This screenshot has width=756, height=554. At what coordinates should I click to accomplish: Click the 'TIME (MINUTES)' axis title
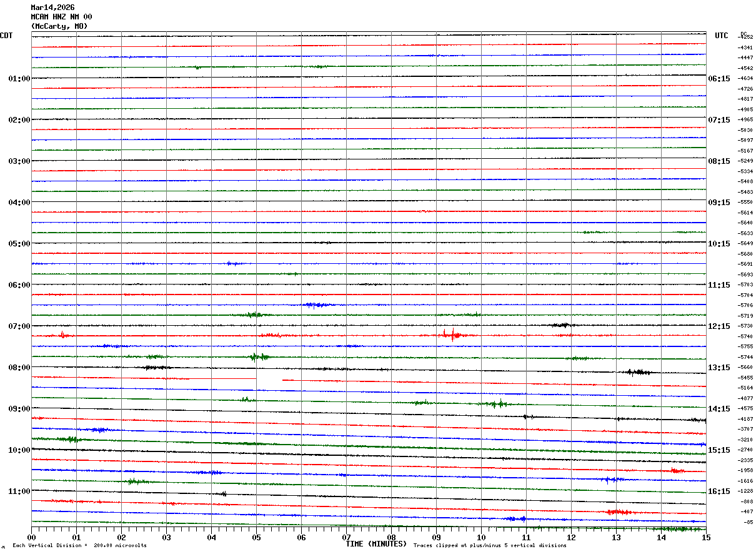(x=376, y=544)
